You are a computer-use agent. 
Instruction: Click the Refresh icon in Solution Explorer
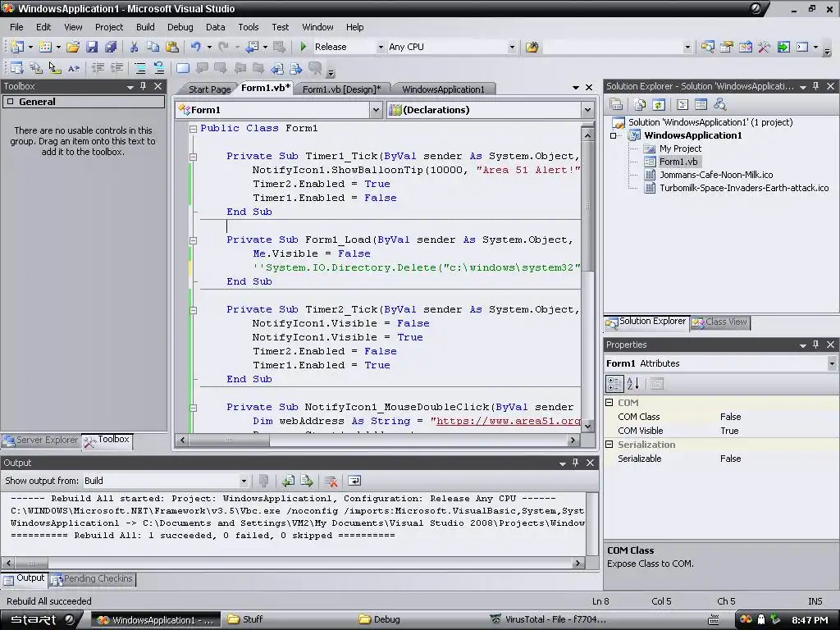[659, 104]
